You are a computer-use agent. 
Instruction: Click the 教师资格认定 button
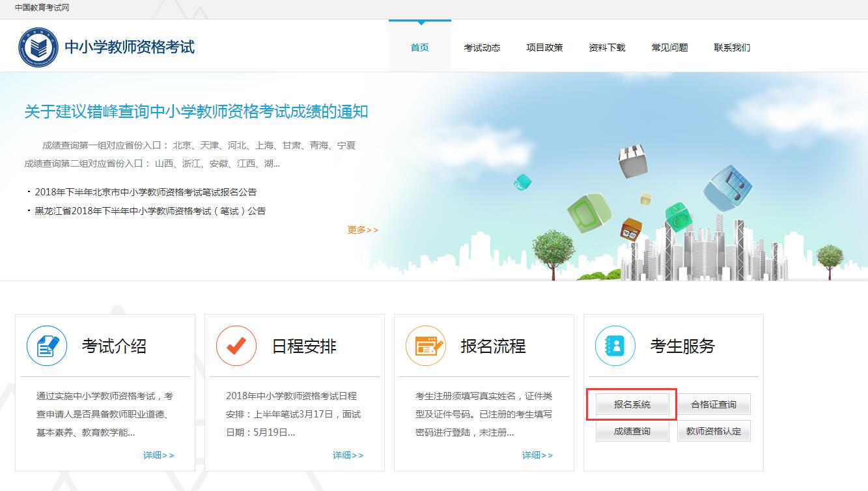click(714, 431)
